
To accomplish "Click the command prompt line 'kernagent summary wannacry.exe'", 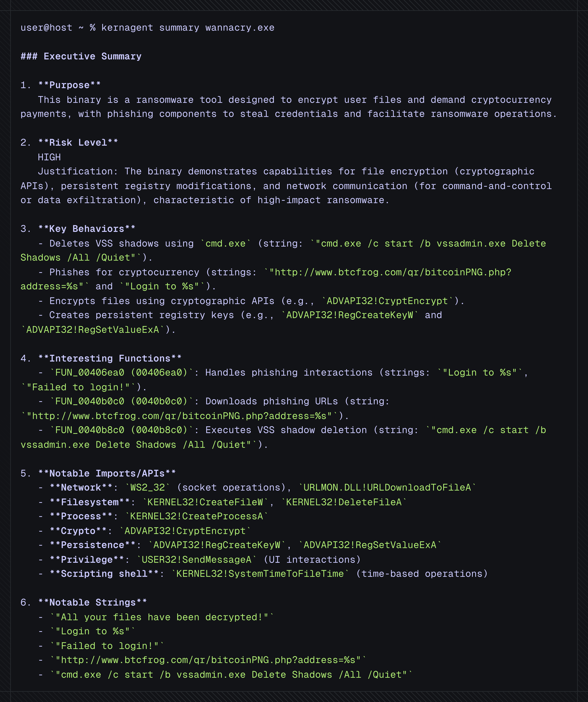I will coord(188,28).
